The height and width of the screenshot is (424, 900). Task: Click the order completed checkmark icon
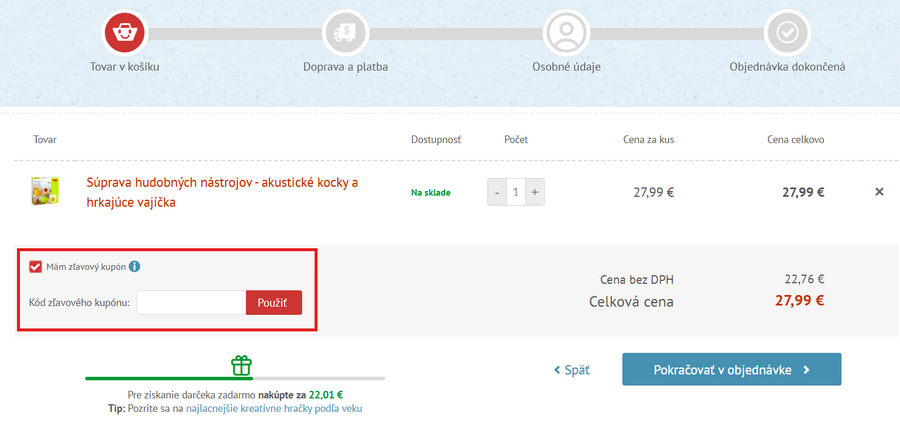pos(787,33)
